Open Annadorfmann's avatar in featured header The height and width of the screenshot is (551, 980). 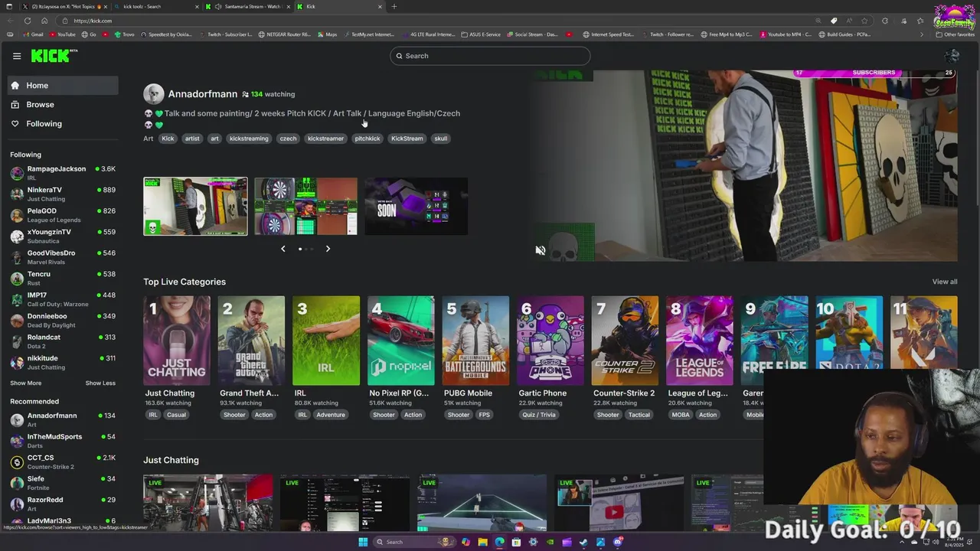point(154,94)
